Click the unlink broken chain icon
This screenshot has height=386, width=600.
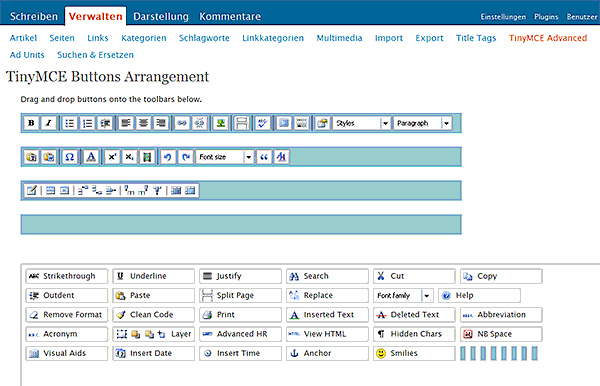pos(200,123)
